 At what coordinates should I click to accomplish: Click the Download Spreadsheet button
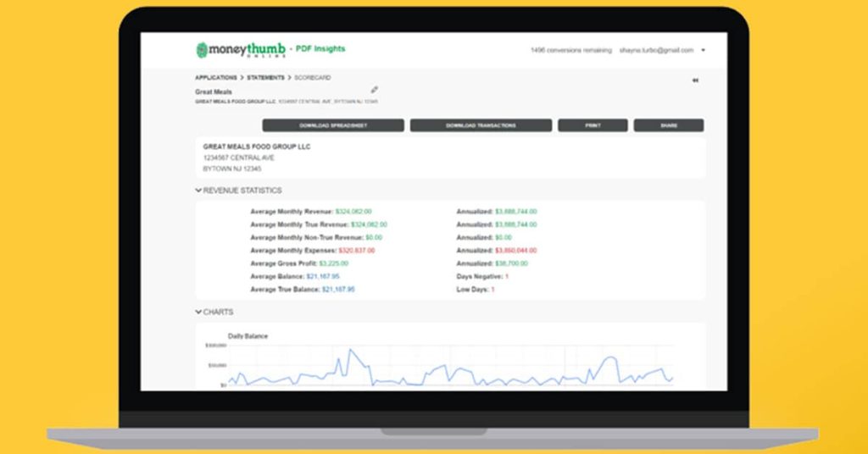(x=332, y=125)
